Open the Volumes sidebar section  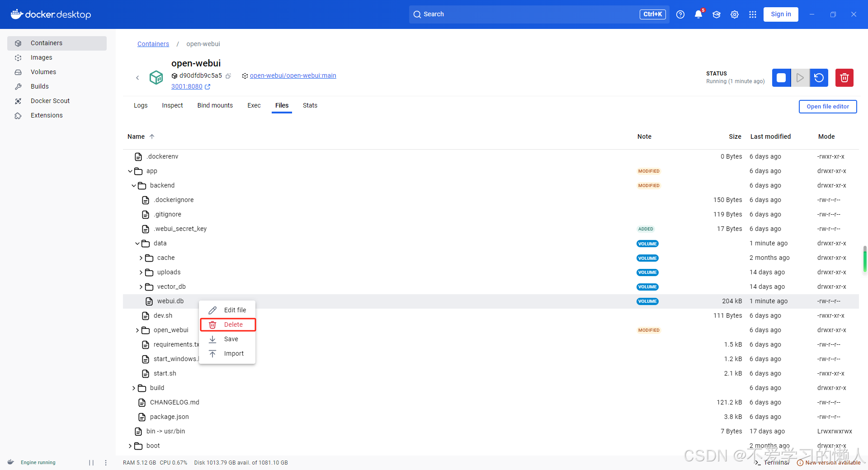pos(57,72)
